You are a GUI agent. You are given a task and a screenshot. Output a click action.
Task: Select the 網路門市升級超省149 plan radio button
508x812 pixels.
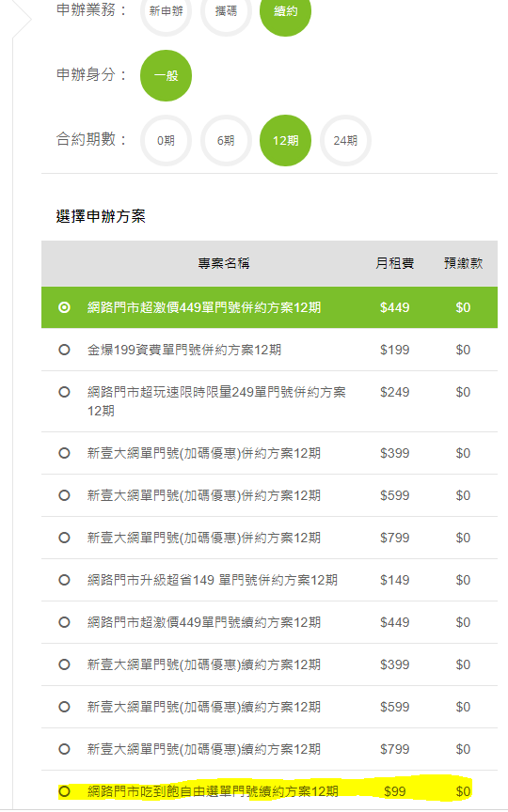point(64,580)
